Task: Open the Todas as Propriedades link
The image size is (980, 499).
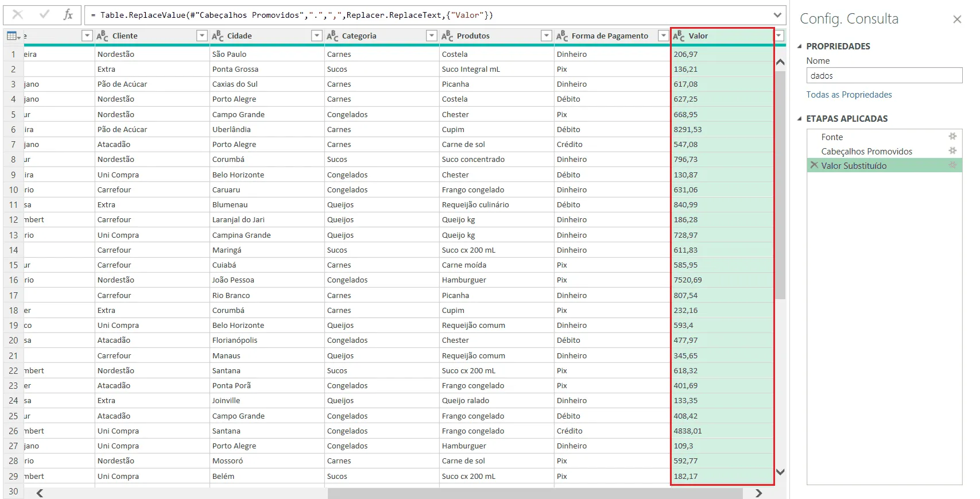Action: tap(849, 95)
